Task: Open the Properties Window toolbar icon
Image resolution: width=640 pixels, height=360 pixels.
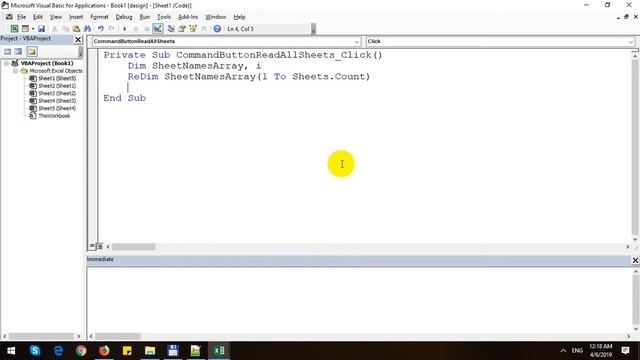Action: tap(182, 29)
